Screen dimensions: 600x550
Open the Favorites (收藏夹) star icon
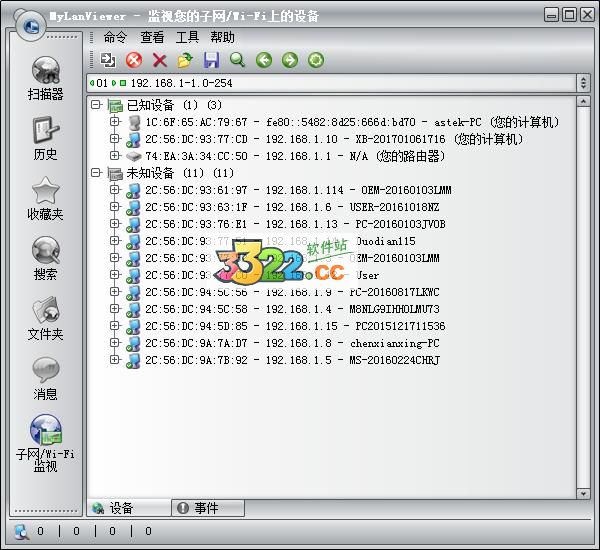coord(45,198)
